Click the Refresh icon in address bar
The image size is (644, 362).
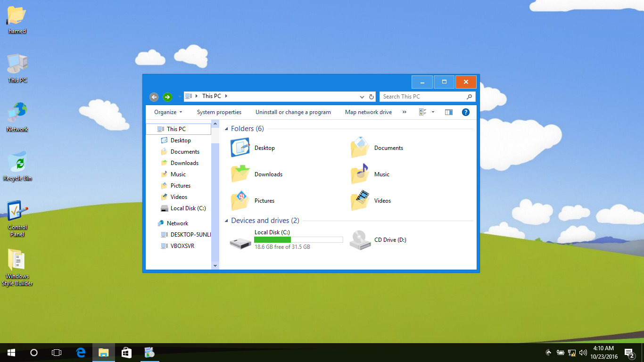tap(372, 97)
